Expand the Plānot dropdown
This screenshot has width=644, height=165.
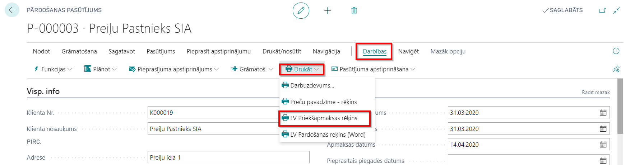(x=101, y=69)
